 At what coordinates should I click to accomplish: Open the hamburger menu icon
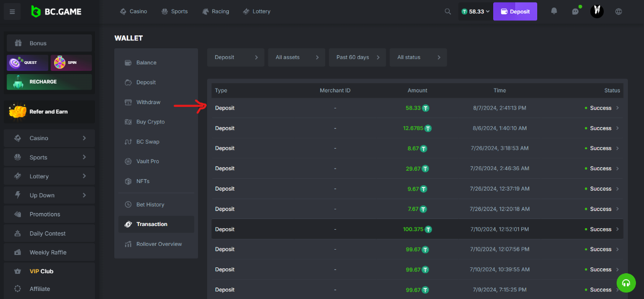pos(12,12)
